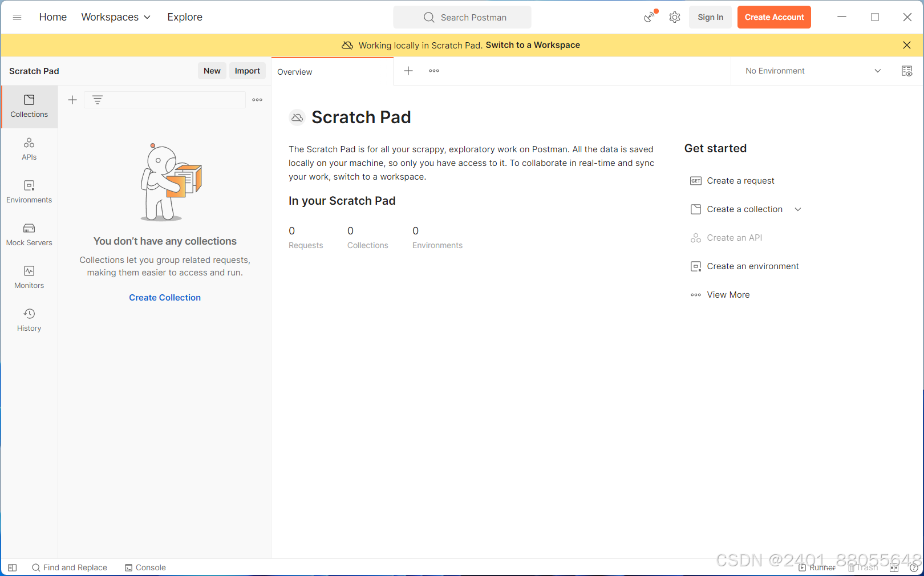Click the cloud-off icon beside Scratch Pad heading
Viewport: 924px width, 576px height.
click(297, 117)
